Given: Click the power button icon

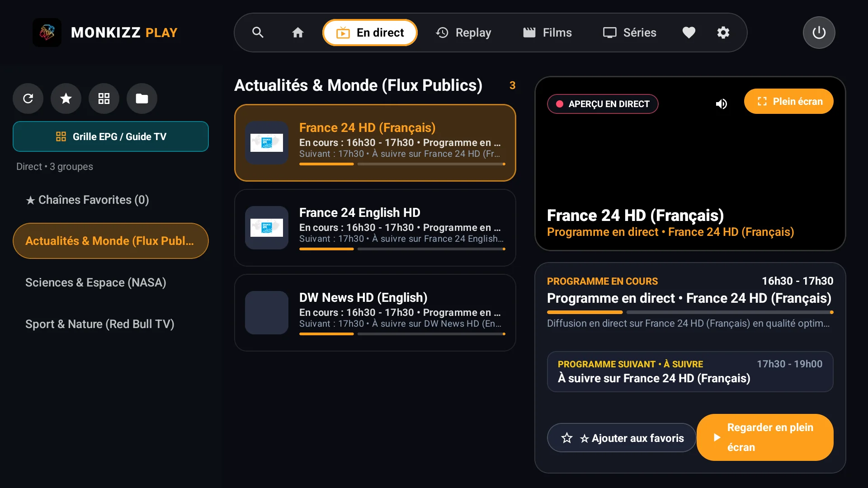Looking at the screenshot, I should tap(819, 33).
